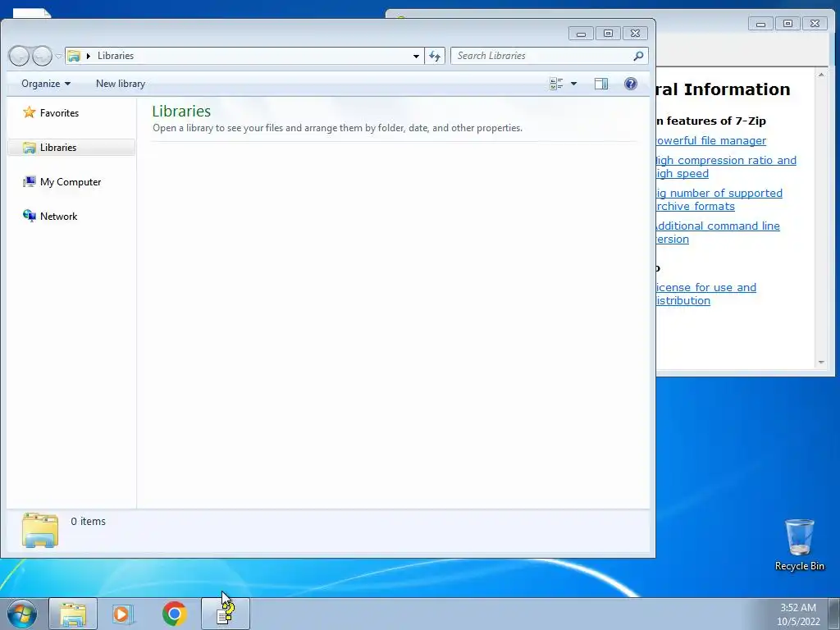Select My Computer in the navigation pane

pos(71,182)
